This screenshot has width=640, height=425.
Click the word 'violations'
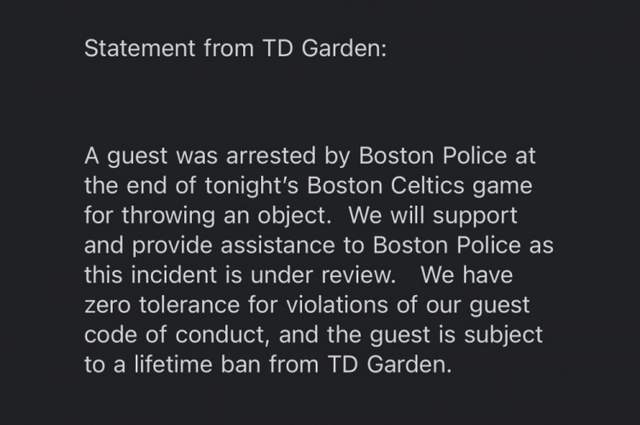click(x=337, y=305)
